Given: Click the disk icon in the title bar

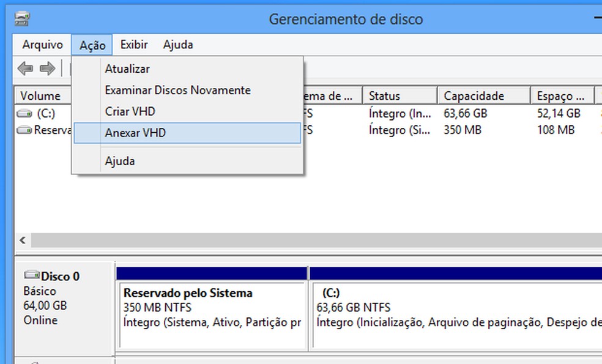Looking at the screenshot, I should 21,19.
